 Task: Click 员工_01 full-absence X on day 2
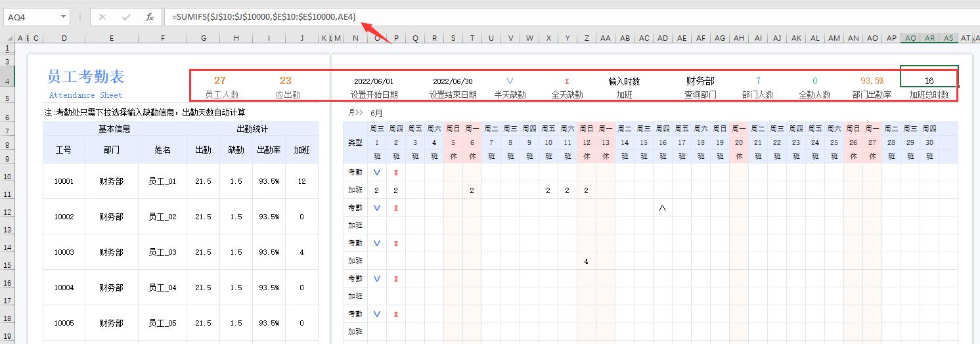395,172
